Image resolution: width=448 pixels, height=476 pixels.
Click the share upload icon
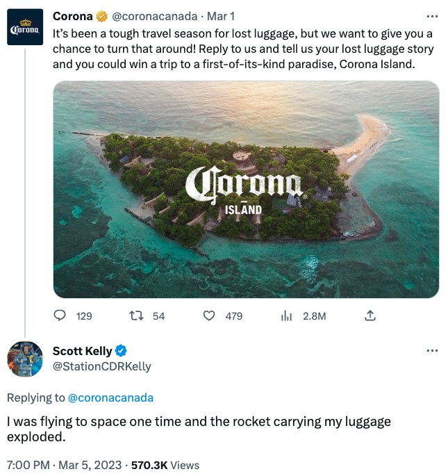370,315
